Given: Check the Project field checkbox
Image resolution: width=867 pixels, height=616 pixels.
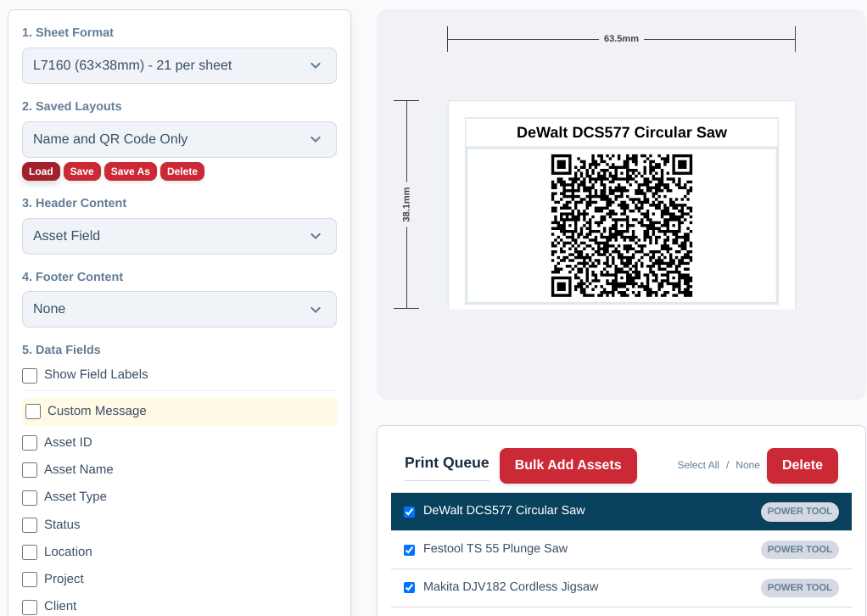Looking at the screenshot, I should coord(30,580).
